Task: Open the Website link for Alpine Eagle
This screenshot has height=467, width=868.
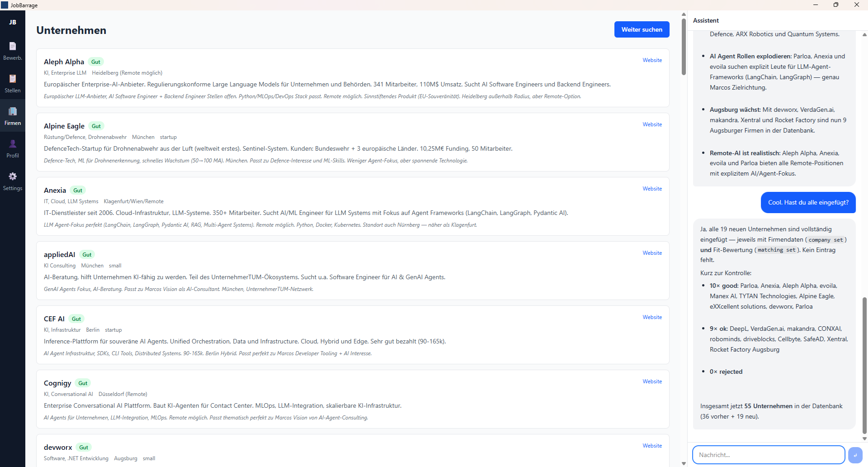Action: click(652, 124)
